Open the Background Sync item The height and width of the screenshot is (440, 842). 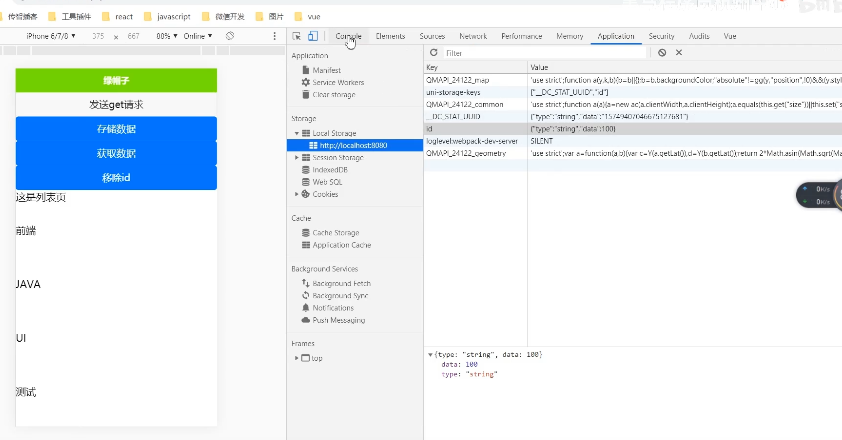pos(335,295)
